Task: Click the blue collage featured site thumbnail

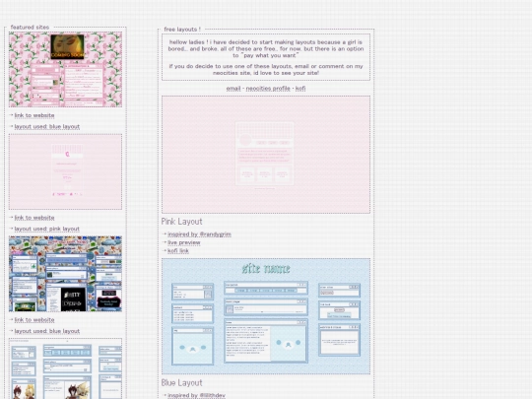Action: (x=65, y=274)
